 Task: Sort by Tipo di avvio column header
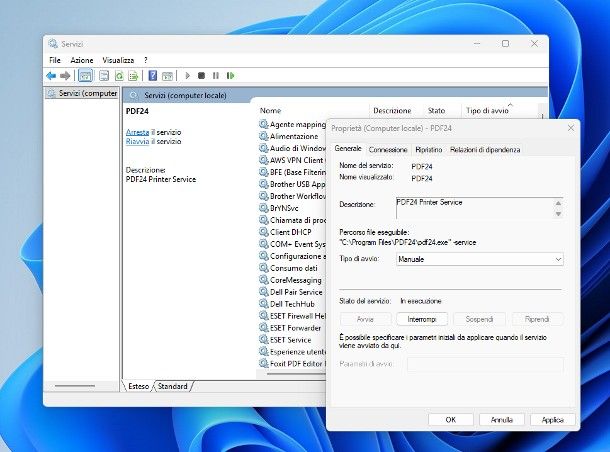487,110
